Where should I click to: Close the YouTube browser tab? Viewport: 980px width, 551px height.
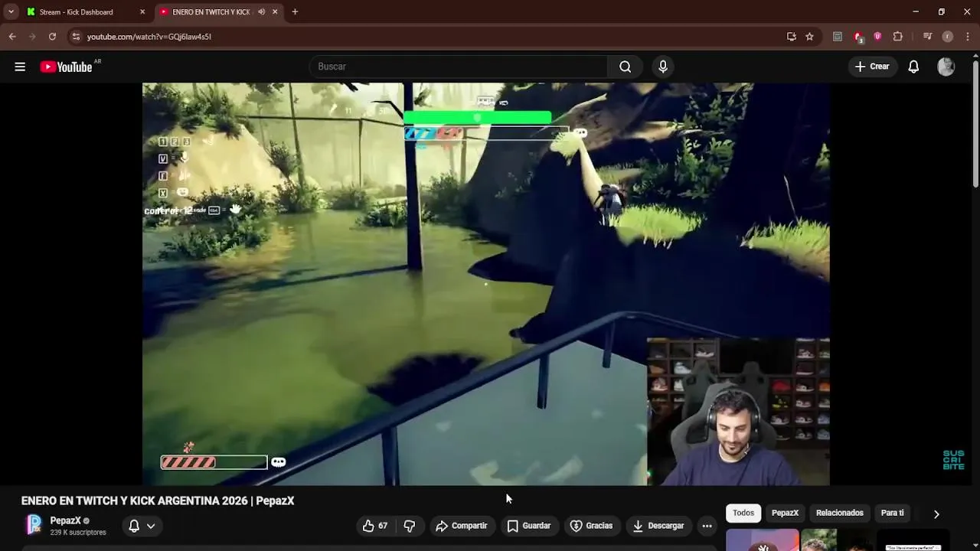(275, 12)
